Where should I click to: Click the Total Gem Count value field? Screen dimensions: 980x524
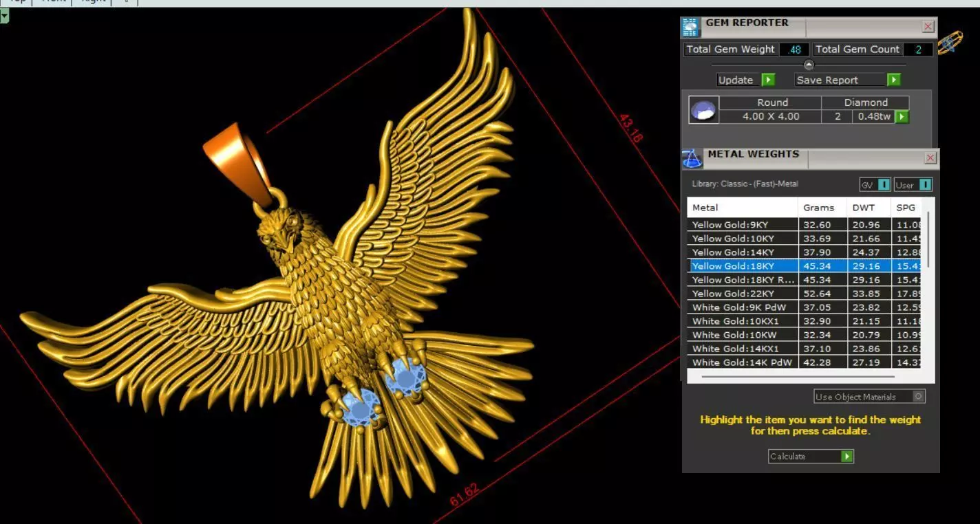(x=918, y=50)
